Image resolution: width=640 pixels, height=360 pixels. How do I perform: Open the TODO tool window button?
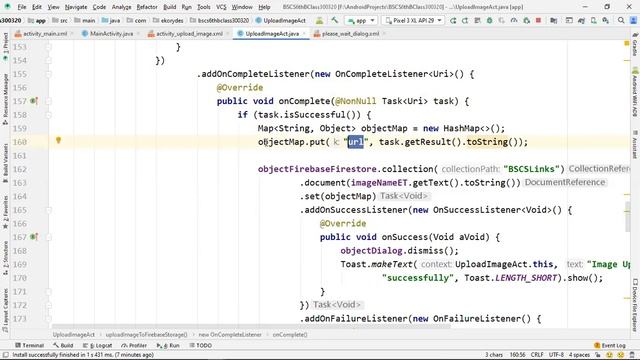click(x=200, y=345)
